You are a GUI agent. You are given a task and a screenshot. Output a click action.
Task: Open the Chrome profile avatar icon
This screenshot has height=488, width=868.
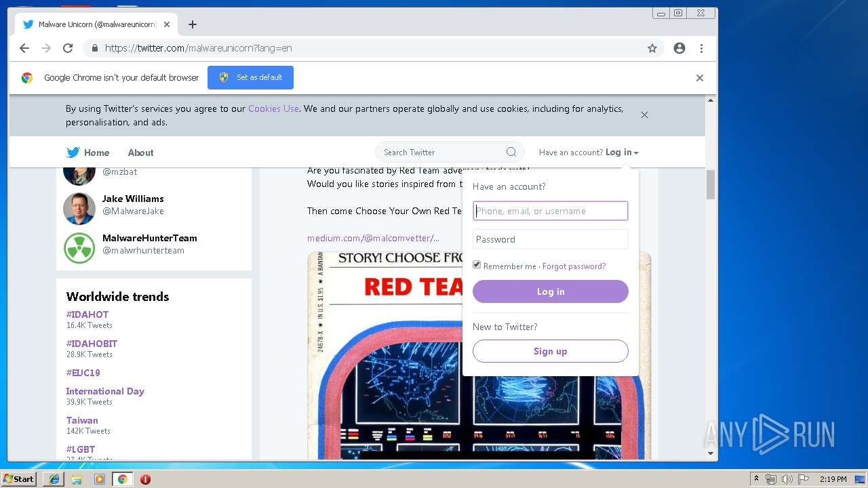coord(679,48)
